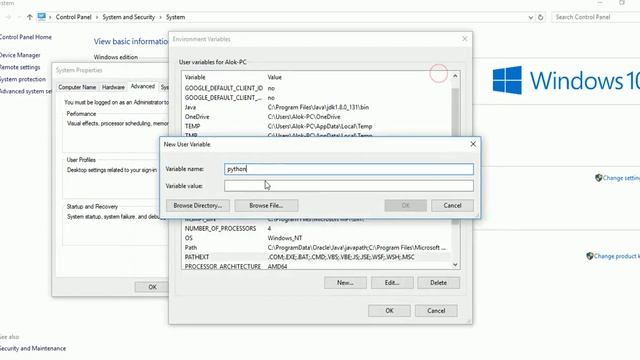Click the shield icon beside Change settings
This screenshot has height=360, width=640.
(598, 178)
